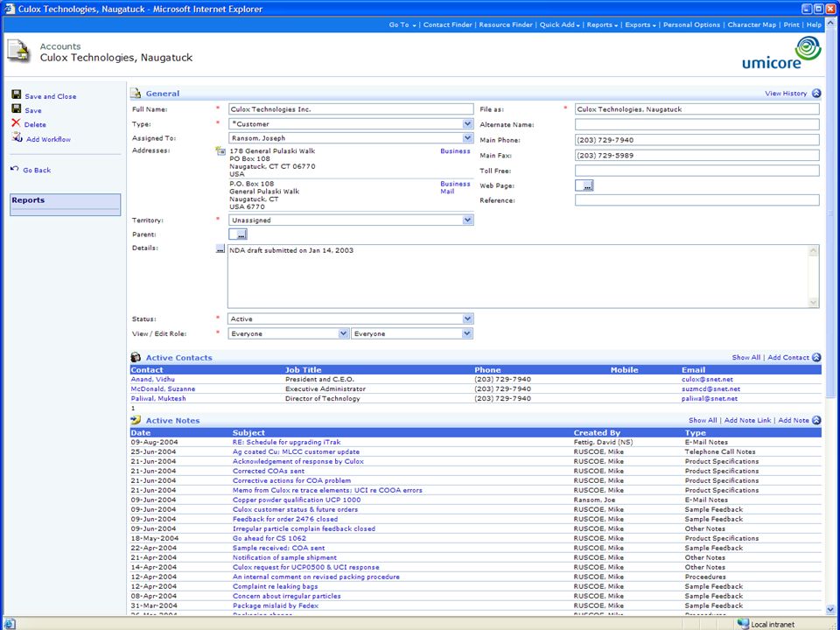840x630 pixels.
Task: Click the Full Name input field
Action: coord(351,109)
